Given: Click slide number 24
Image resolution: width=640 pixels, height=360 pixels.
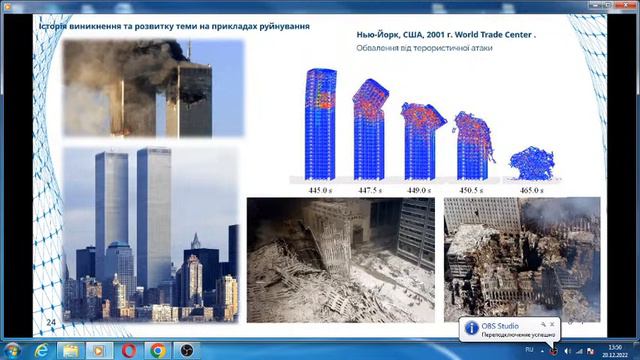Looking at the screenshot, I should pyautogui.click(x=51, y=322).
